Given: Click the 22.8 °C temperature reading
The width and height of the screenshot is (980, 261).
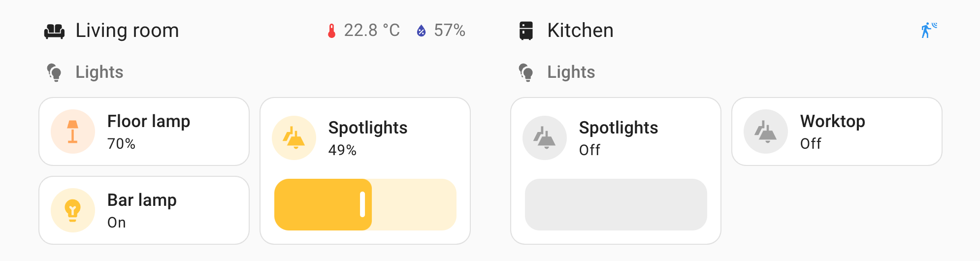Looking at the screenshot, I should pos(372,31).
